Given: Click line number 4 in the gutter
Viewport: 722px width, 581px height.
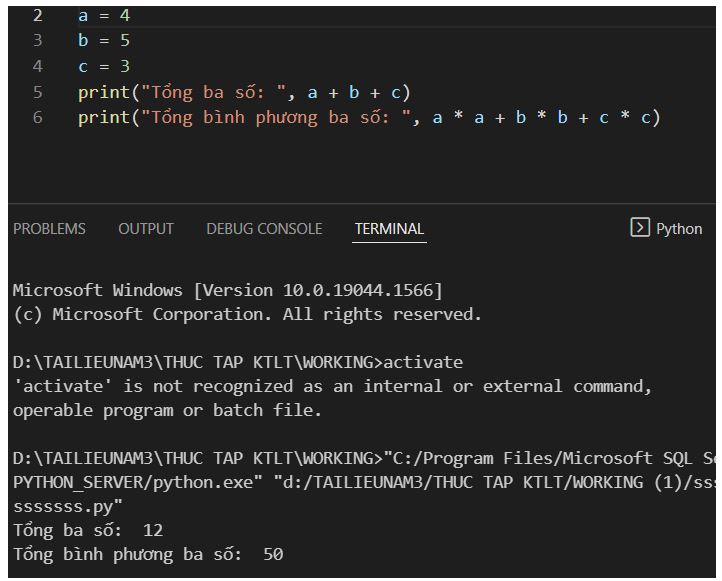Looking at the screenshot, I should [38, 67].
